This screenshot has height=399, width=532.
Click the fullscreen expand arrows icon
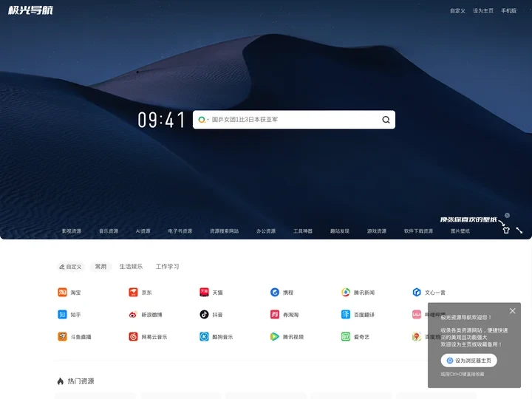[519, 231]
